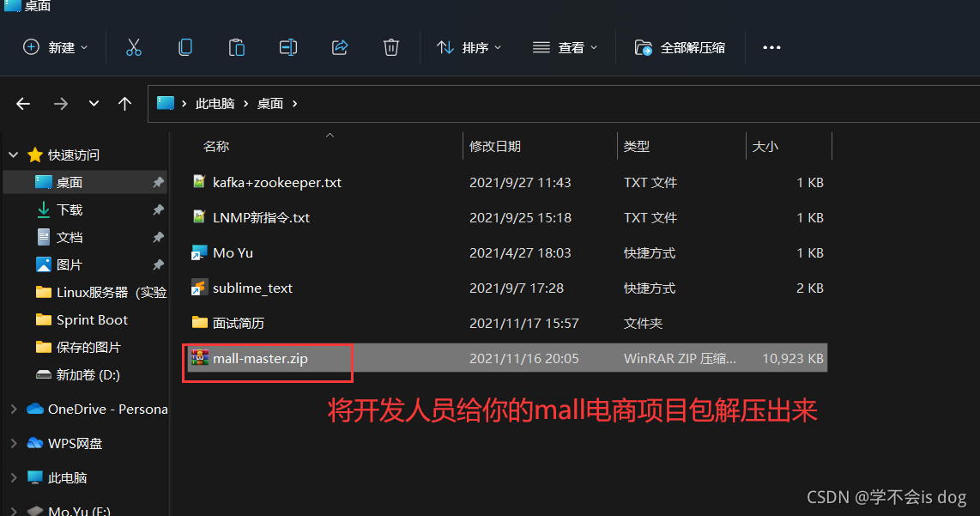The width and height of the screenshot is (980, 516).
Task: Click the Delete icon in the toolbar
Action: [x=391, y=47]
